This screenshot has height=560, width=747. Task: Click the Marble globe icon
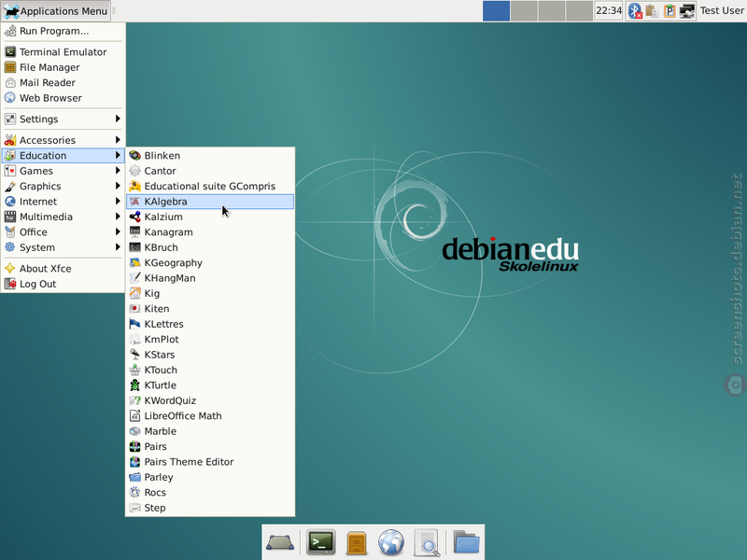tap(134, 431)
